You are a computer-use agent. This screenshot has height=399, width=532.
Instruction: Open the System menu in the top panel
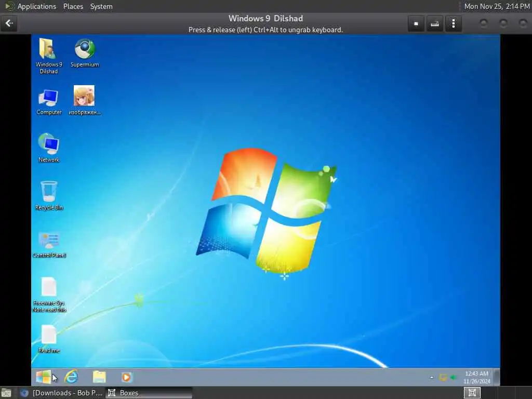pyautogui.click(x=101, y=6)
